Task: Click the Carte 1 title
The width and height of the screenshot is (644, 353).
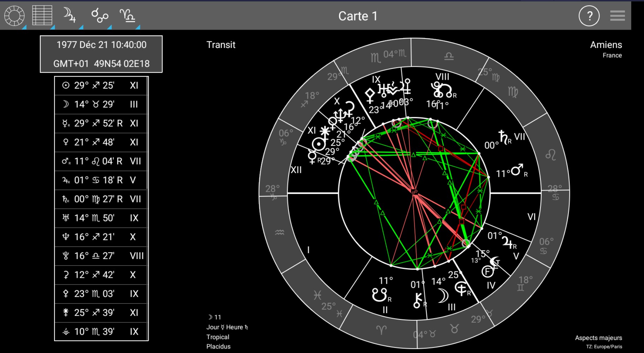Action: click(358, 16)
